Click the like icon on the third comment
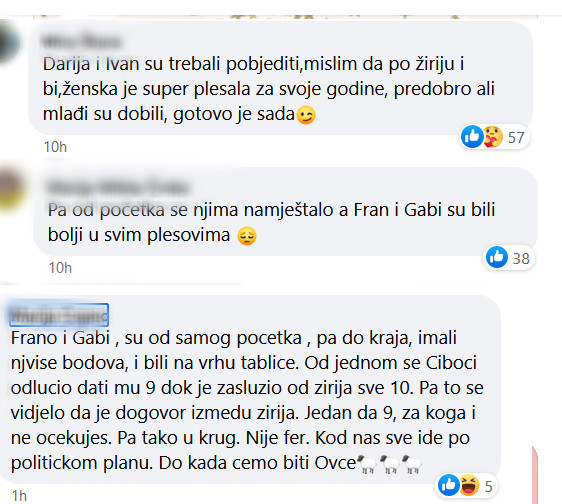The height and width of the screenshot is (504, 562). [x=449, y=485]
